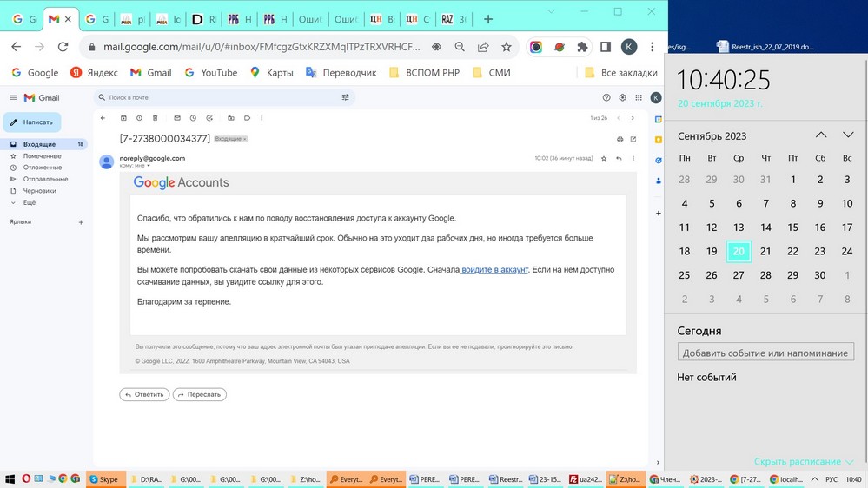Image resolution: width=868 pixels, height=488 pixels.
Task: Follow the 'войдите в аккаунт' link
Action: pos(494,270)
